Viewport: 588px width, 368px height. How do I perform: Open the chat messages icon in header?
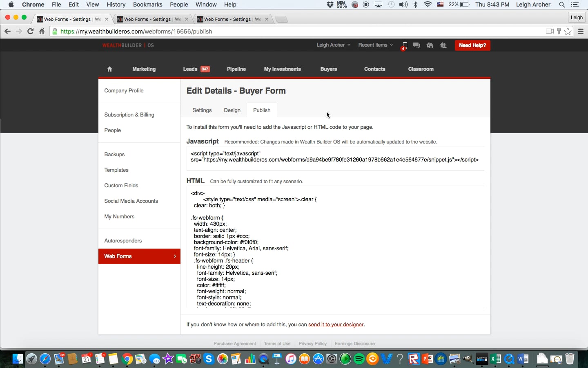tap(416, 45)
